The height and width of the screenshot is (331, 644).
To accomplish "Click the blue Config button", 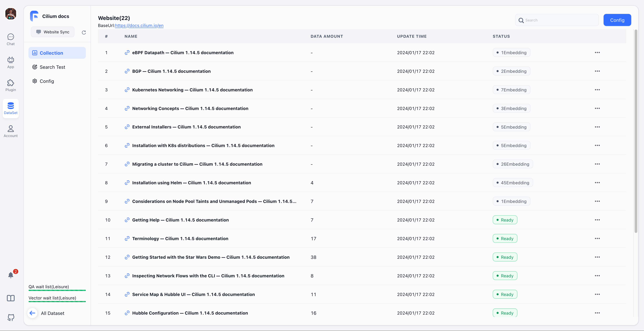I will pyautogui.click(x=617, y=20).
